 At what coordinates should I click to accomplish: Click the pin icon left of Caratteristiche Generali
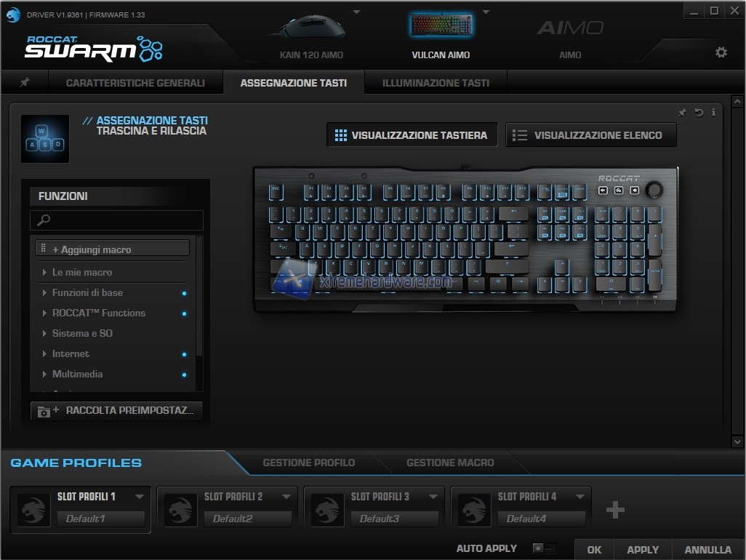point(25,83)
